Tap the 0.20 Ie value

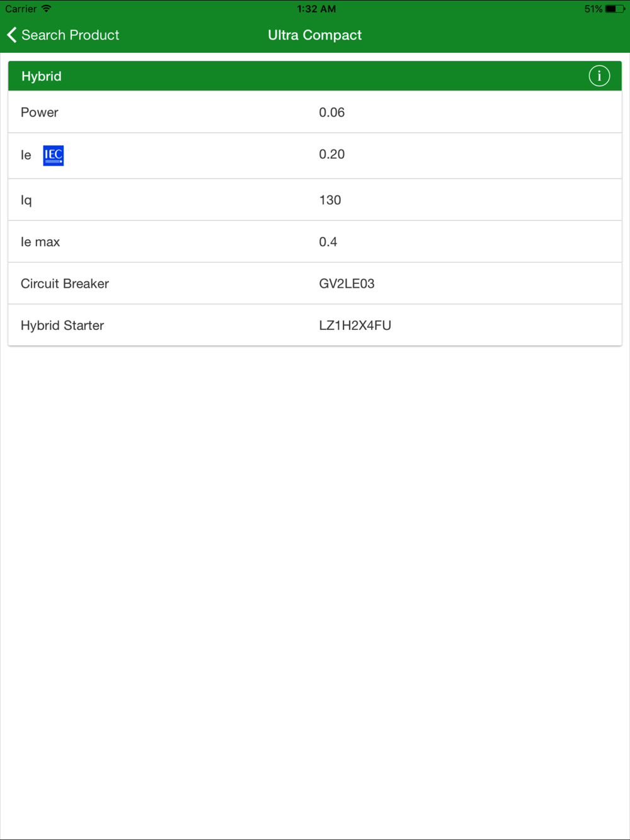(332, 154)
